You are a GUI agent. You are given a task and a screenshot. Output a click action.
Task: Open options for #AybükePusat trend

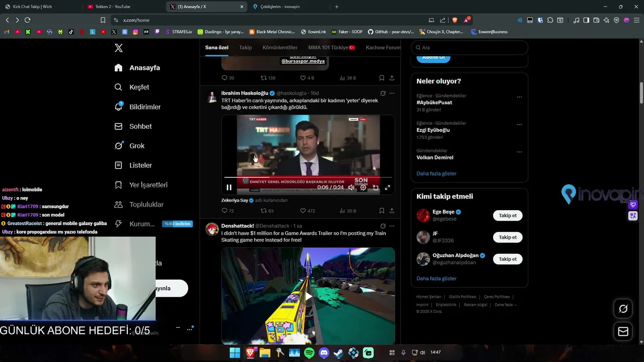coord(519,98)
